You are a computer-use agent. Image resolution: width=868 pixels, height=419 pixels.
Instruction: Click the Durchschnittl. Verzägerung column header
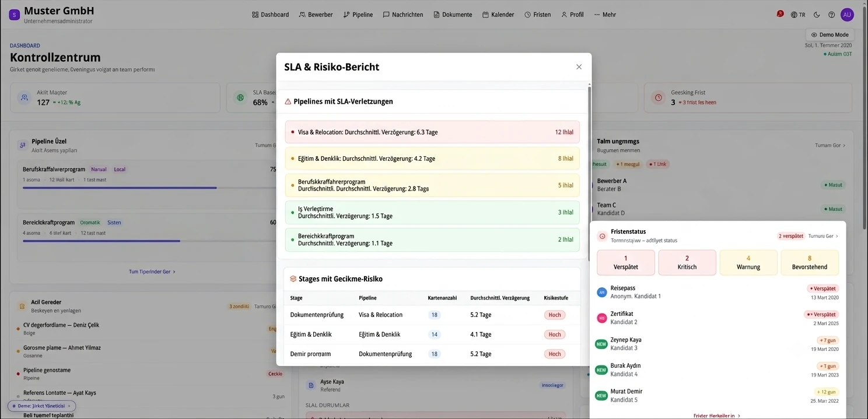click(500, 298)
